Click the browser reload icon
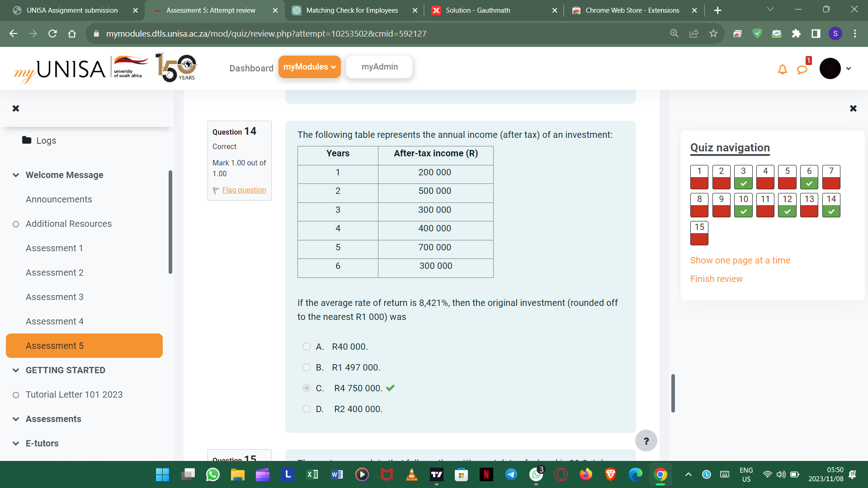Screen dimensions: 868x488 (52, 33)
